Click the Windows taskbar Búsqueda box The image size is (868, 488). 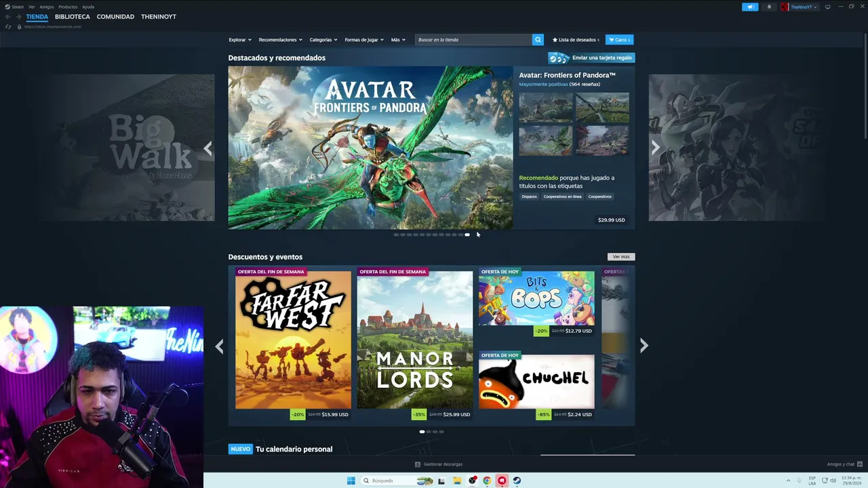(397, 481)
